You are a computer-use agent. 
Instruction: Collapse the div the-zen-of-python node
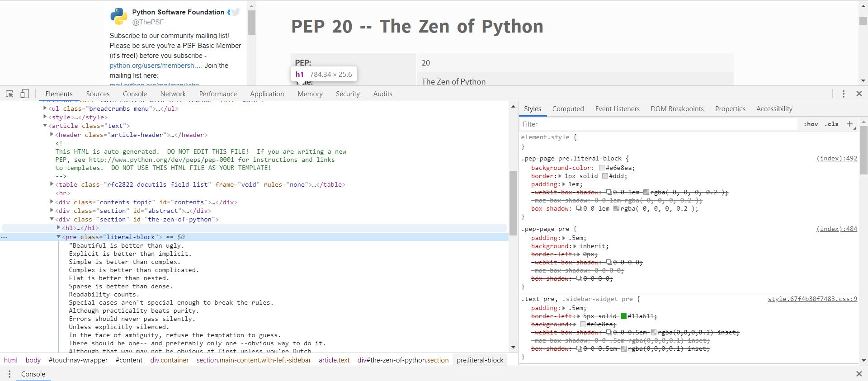[52, 219]
